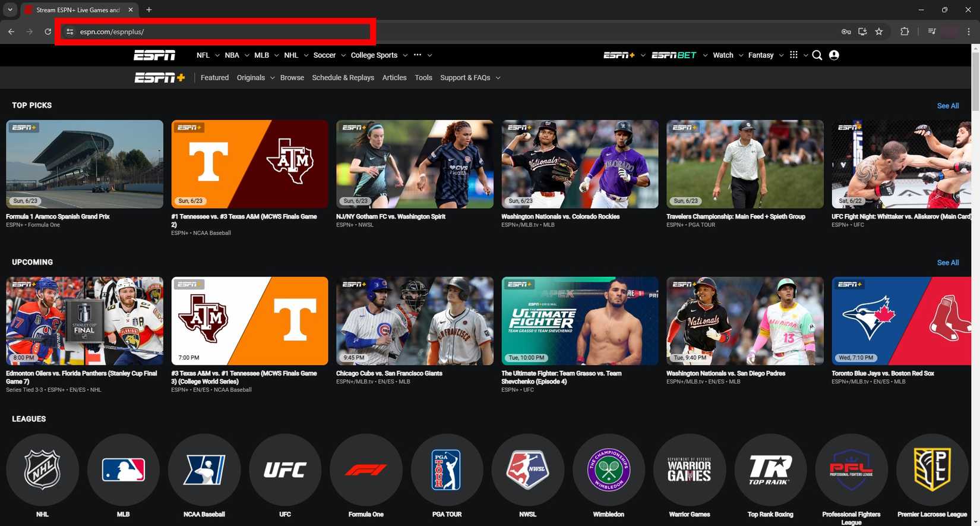Image resolution: width=980 pixels, height=526 pixels.
Task: Open the user profile account icon
Action: tap(834, 55)
